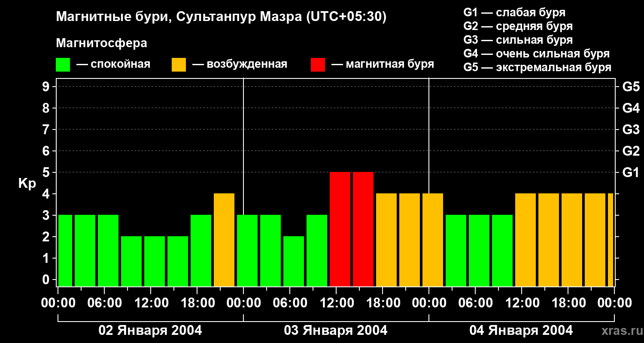644x343 pixels.
Task: Select the 'G4' storm-level tick label beside the chart
Action: point(631,108)
